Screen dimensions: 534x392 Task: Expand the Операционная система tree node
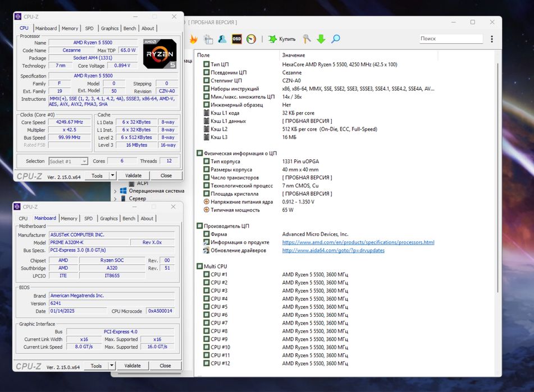click(116, 191)
